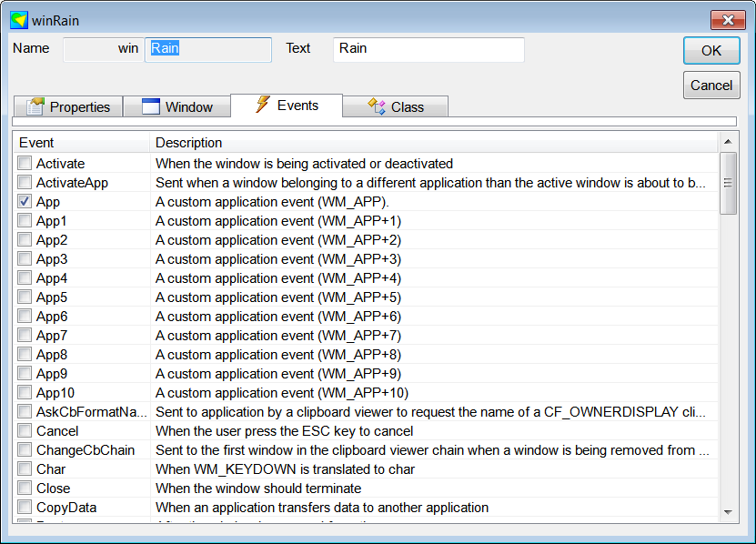Screen dimensions: 756x544
Task: Select the '(WM_APP+10)' description row
Action: coord(282,393)
